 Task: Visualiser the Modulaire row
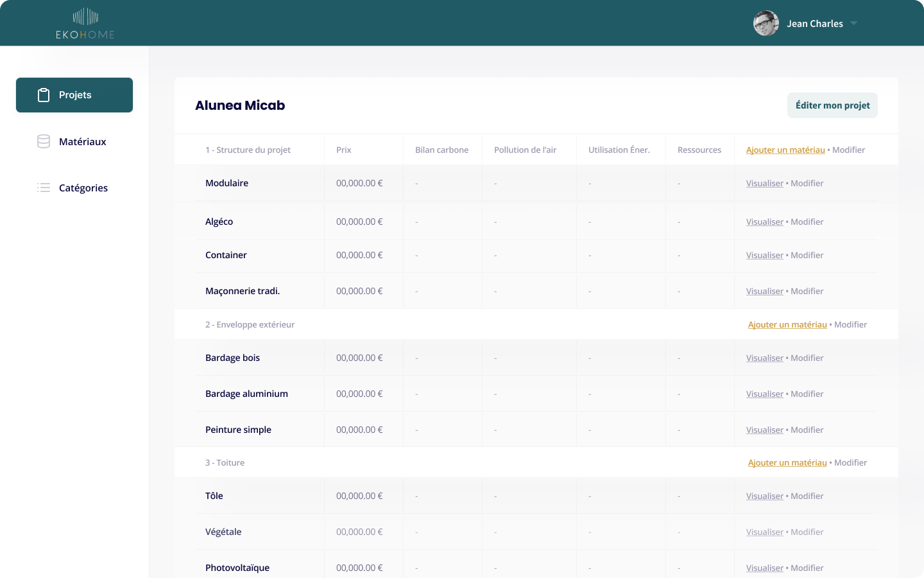coord(764,183)
